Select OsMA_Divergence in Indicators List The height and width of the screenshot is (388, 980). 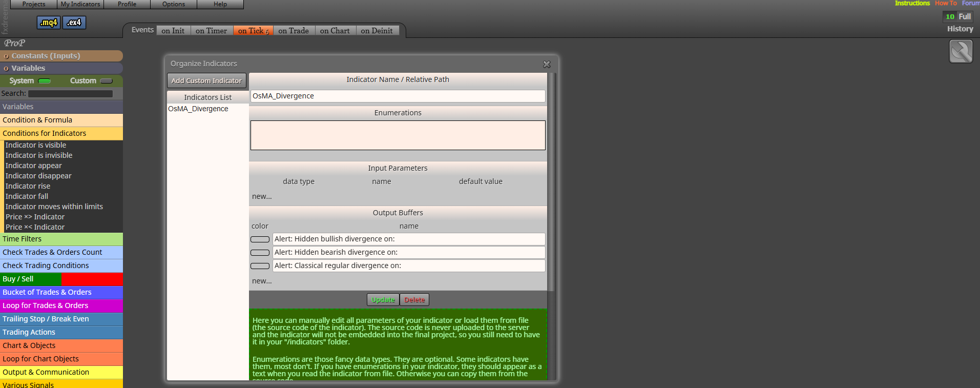[198, 109]
